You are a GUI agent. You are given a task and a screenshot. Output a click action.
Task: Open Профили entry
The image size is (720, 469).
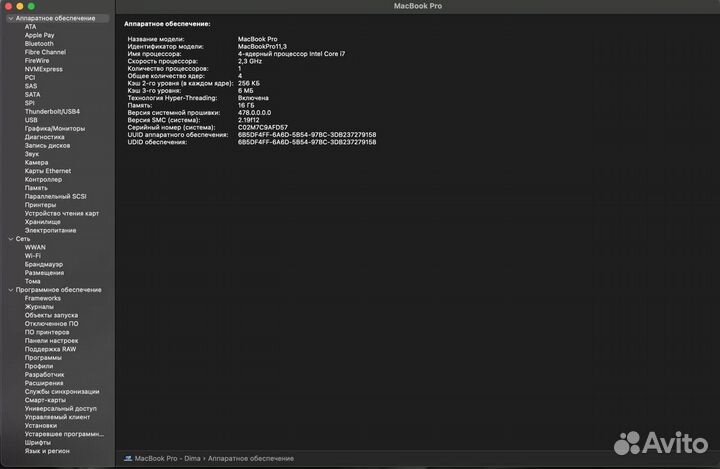(x=39, y=367)
